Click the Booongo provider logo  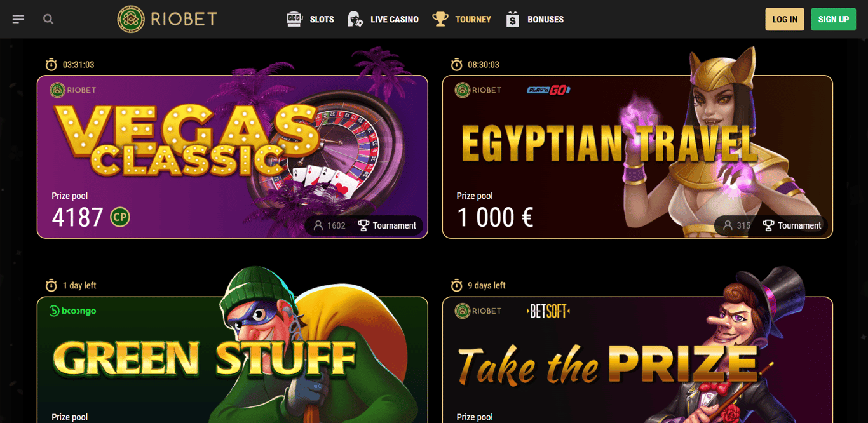[x=73, y=311]
